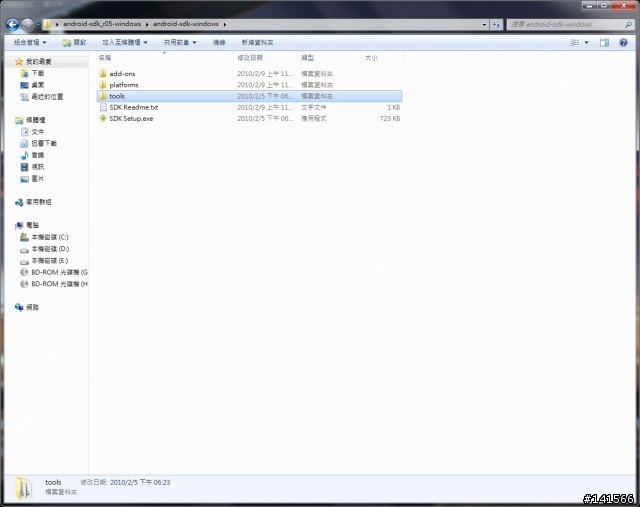Image resolution: width=640 pixels, height=507 pixels.
Task: Expand the arrow after android-sdk_r05-windows breadcrumb
Action: [x=147, y=24]
